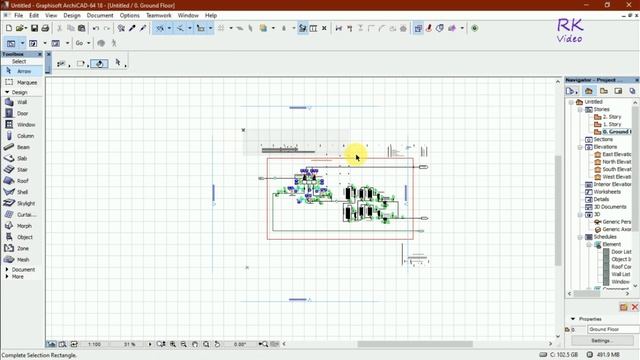Screen dimensions: 640x360
Task: Open the Document menu
Action: pyautogui.click(x=100, y=15)
